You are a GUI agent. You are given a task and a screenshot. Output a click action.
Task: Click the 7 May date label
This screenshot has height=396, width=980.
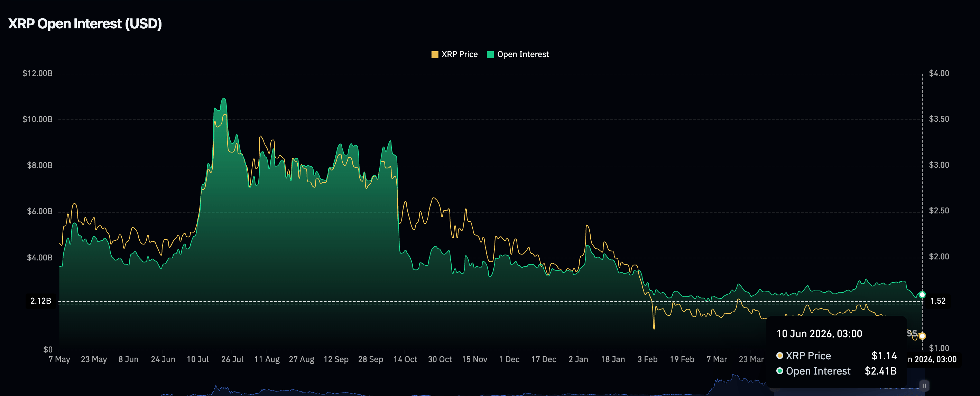(59, 359)
